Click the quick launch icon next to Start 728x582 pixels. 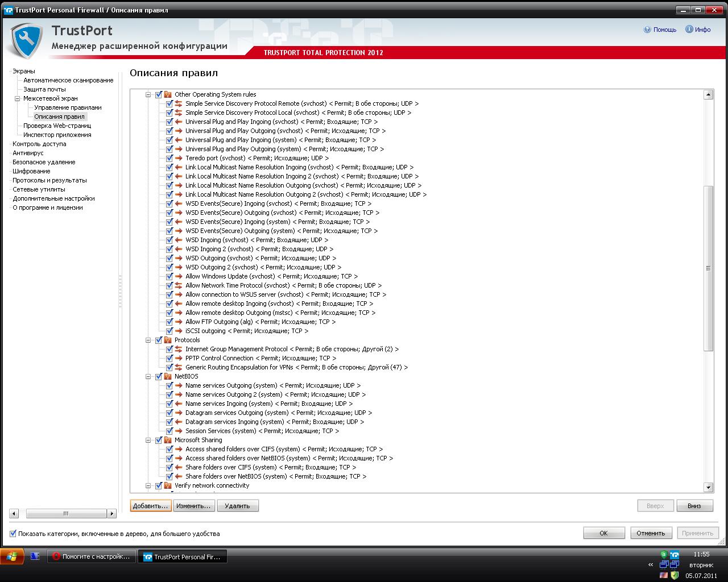[35, 556]
